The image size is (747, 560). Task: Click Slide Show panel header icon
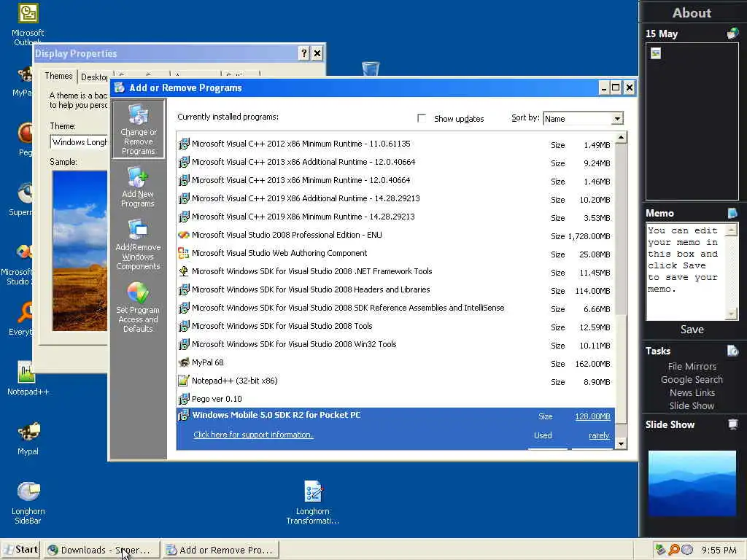click(x=732, y=424)
